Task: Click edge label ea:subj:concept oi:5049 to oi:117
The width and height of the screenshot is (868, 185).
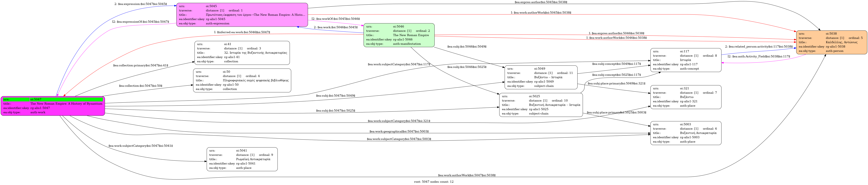Action: [x=616, y=64]
